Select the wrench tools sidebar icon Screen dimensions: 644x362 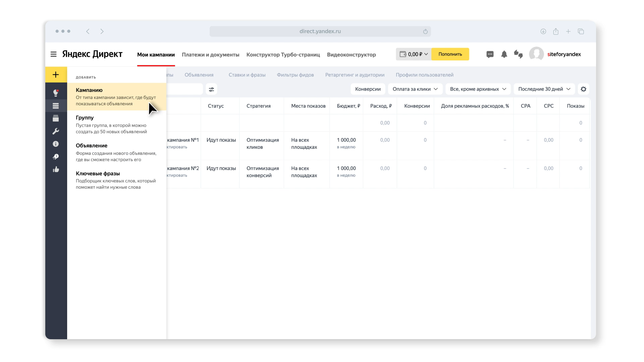pos(56,131)
